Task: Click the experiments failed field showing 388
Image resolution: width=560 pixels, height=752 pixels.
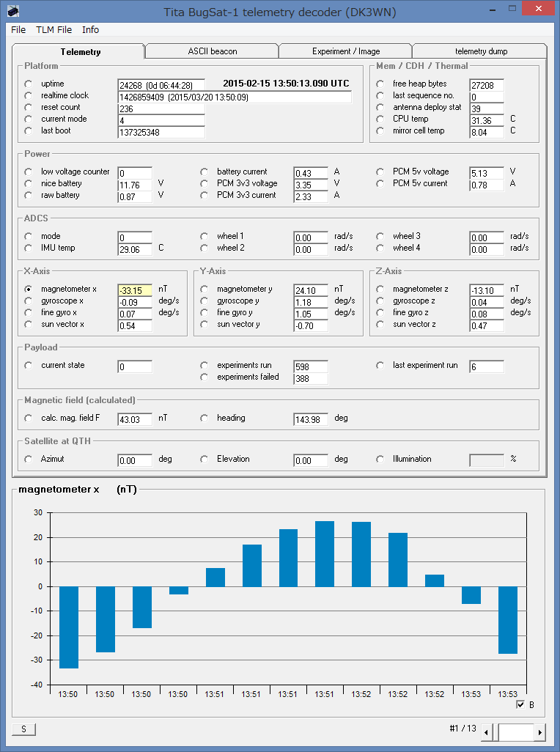Action: 311,378
